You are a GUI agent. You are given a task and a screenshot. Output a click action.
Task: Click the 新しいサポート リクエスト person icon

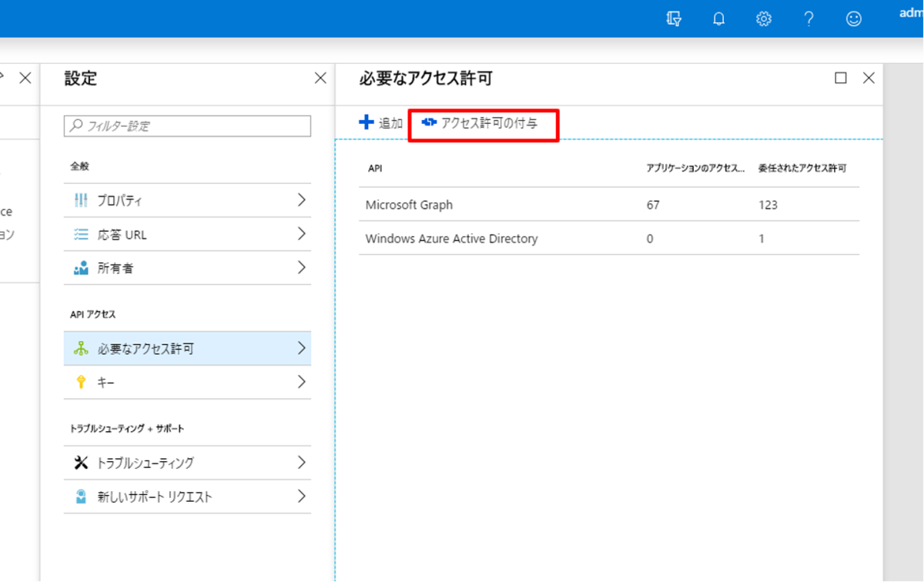click(x=81, y=497)
